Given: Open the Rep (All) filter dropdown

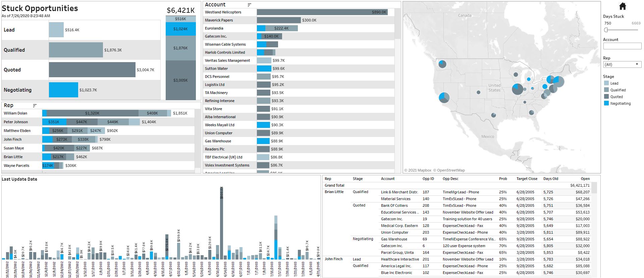Looking at the screenshot, I should (x=622, y=64).
